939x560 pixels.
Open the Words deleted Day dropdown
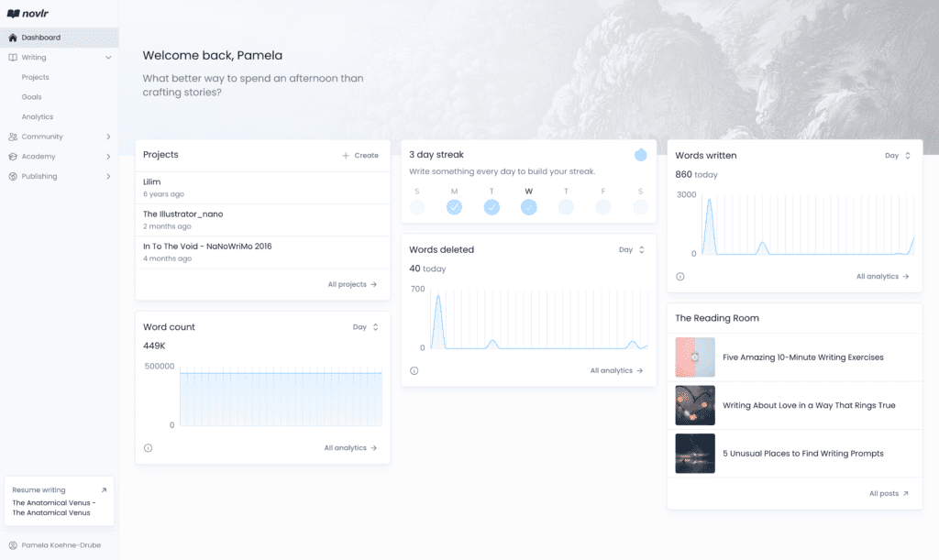(632, 249)
